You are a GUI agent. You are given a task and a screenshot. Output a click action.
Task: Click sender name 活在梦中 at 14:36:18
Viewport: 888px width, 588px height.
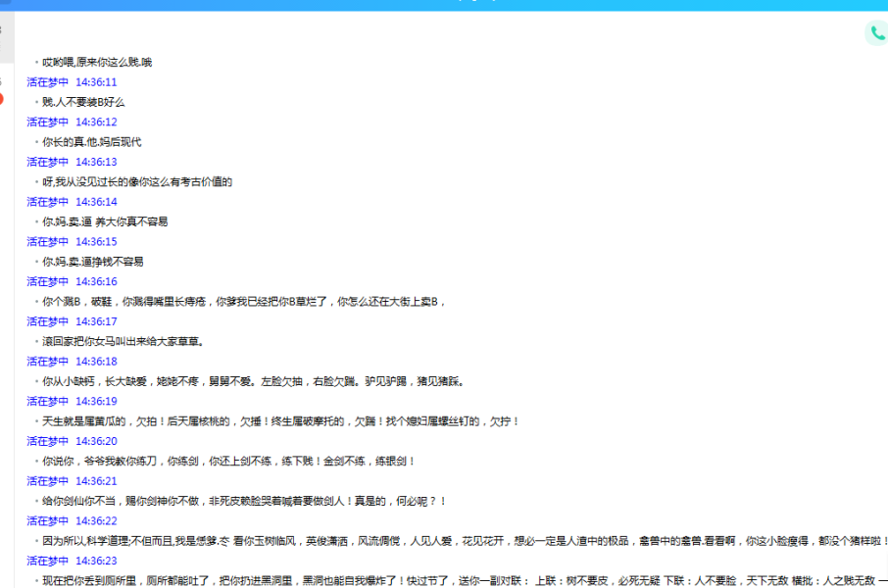tap(47, 362)
